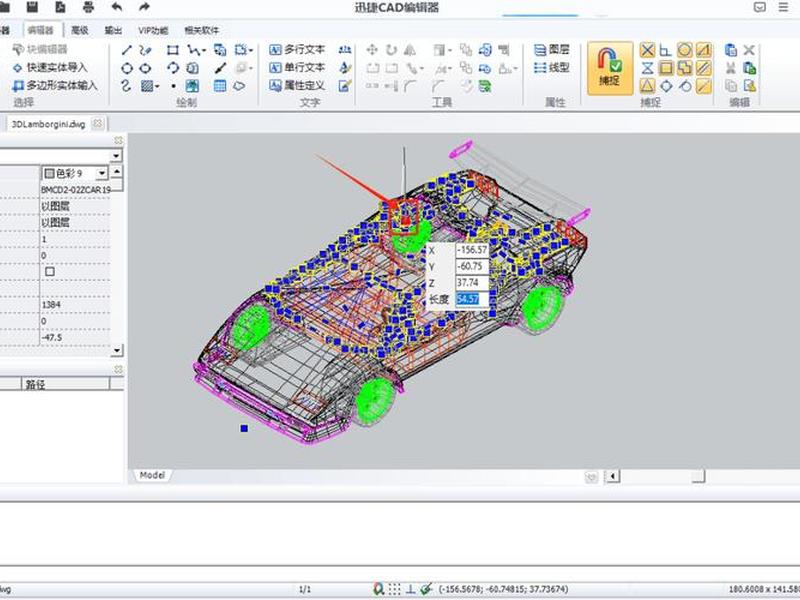This screenshot has width=800, height=600.
Task: Open the 线型 linetype button
Action: coord(552,67)
